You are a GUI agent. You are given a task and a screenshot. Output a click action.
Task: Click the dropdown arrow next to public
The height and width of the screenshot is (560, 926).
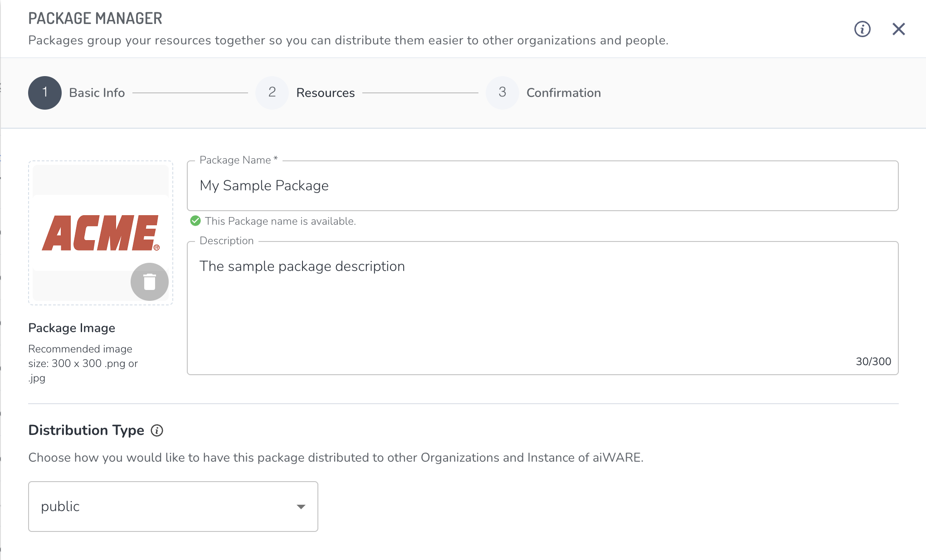click(x=301, y=507)
